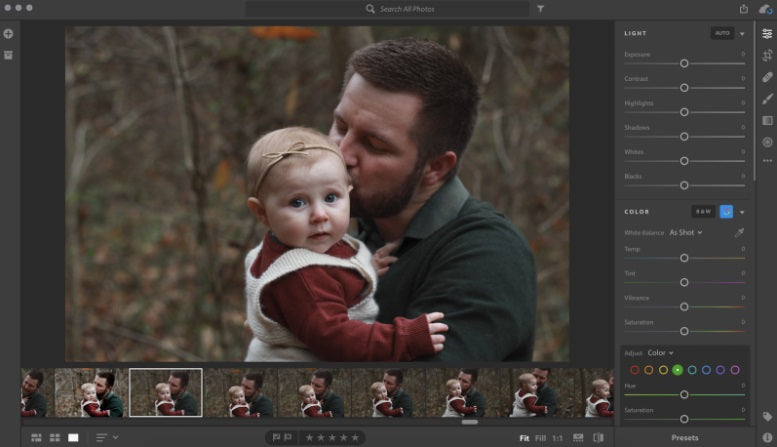The height and width of the screenshot is (447, 777).
Task: Click the AUTO light button
Action: [722, 33]
